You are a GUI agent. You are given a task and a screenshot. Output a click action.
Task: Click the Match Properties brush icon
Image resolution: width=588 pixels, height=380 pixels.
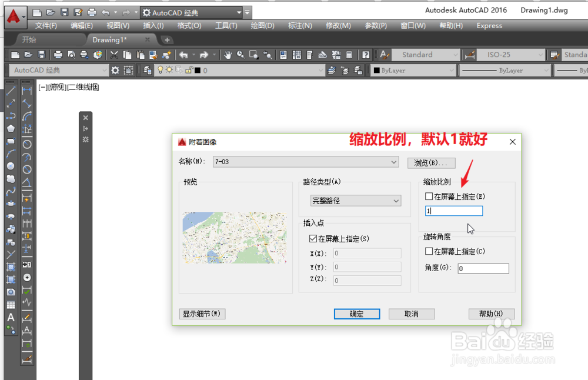[166, 55]
